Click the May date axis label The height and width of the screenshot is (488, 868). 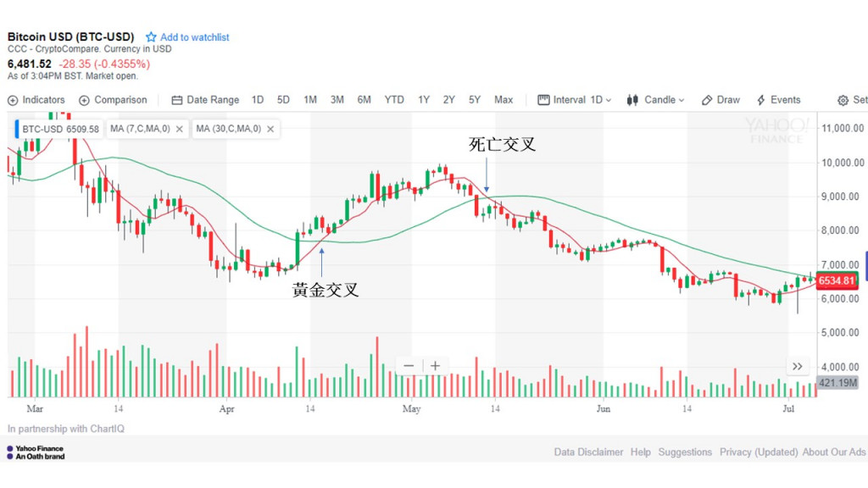[x=411, y=409]
